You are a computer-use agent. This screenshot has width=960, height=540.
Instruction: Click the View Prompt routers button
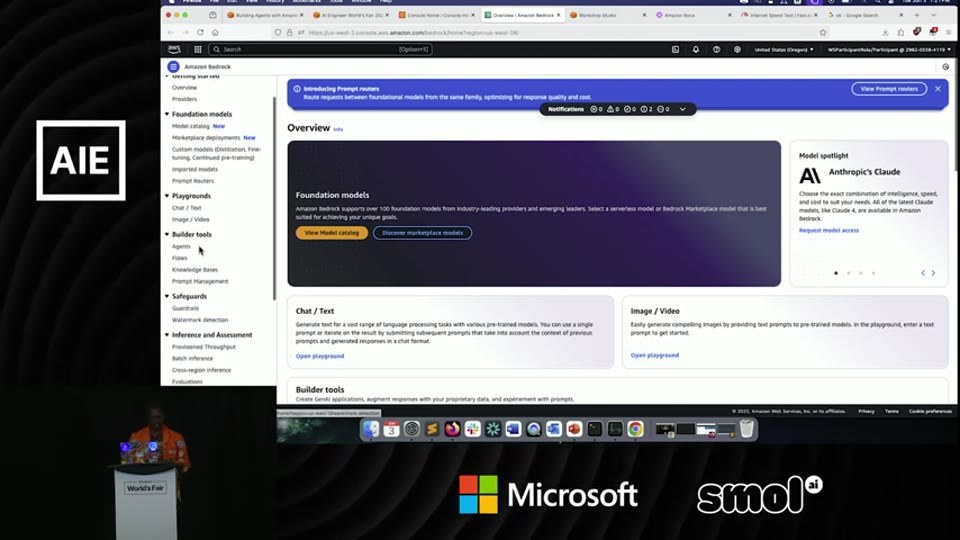889,89
